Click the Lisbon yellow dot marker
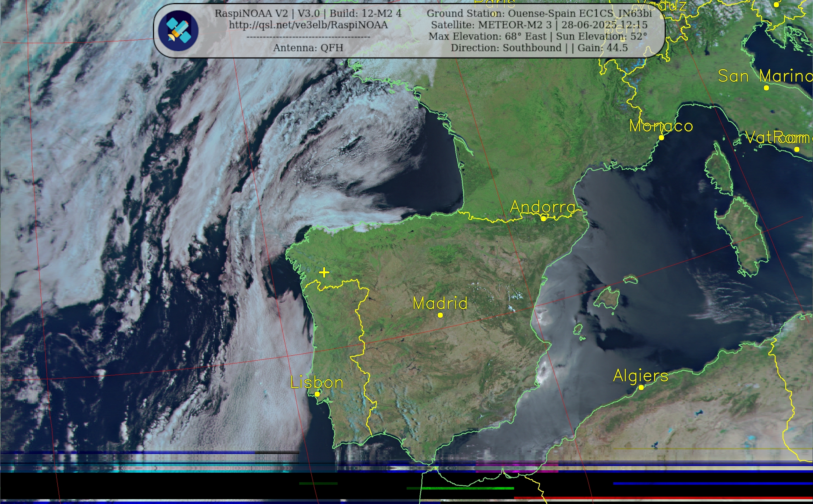This screenshot has height=504, width=813. click(x=317, y=394)
